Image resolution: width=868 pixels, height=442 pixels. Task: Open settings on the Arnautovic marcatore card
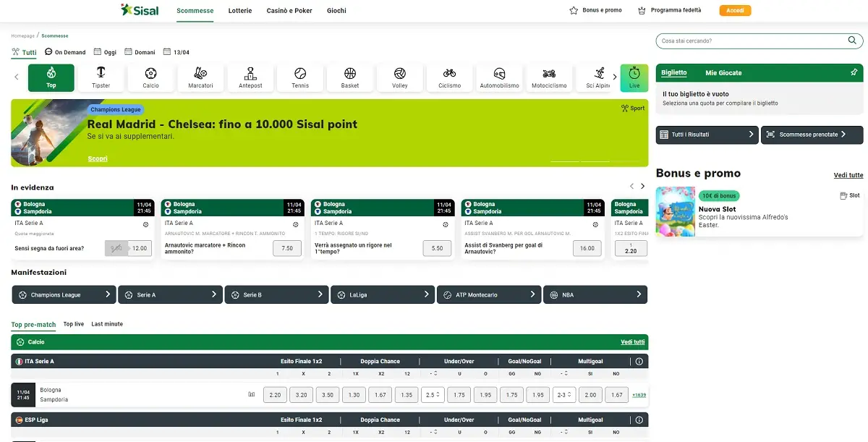(295, 224)
